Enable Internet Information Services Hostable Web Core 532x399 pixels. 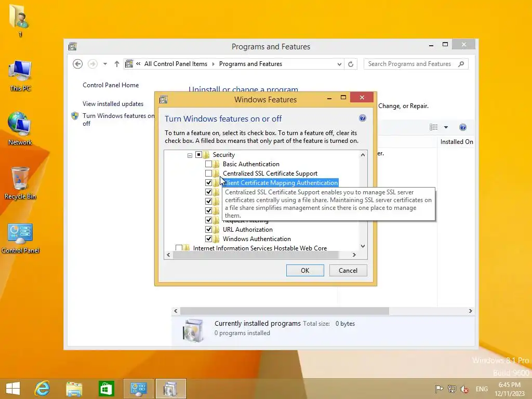[179, 248]
